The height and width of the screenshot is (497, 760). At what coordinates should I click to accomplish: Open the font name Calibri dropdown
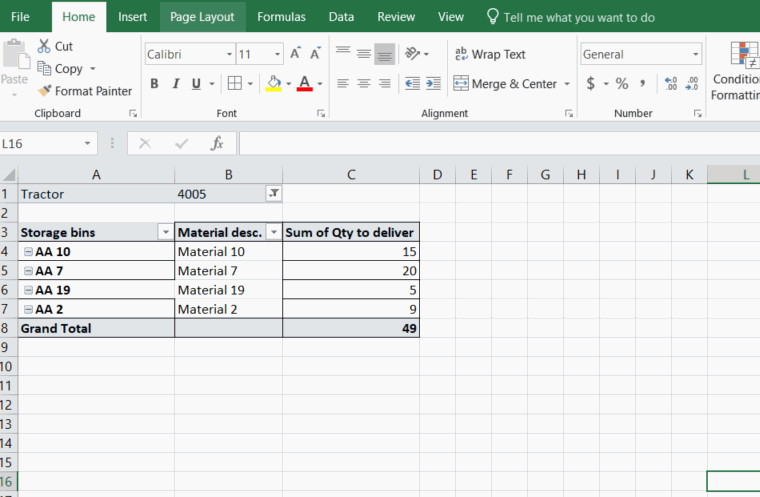point(229,55)
